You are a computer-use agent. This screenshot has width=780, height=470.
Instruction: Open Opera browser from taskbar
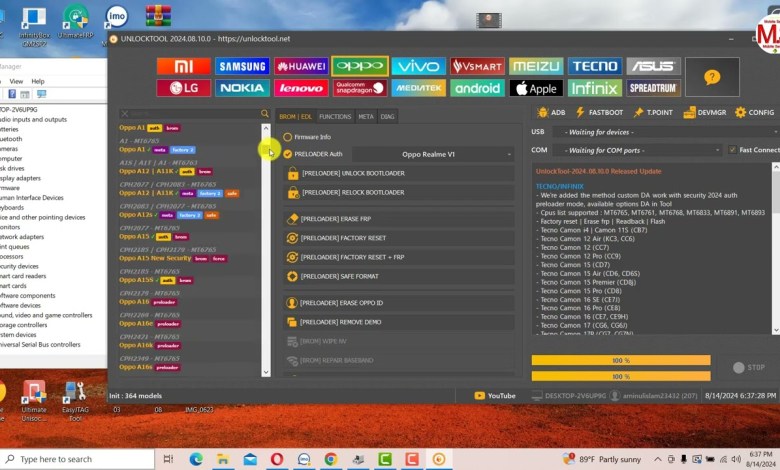point(277,459)
